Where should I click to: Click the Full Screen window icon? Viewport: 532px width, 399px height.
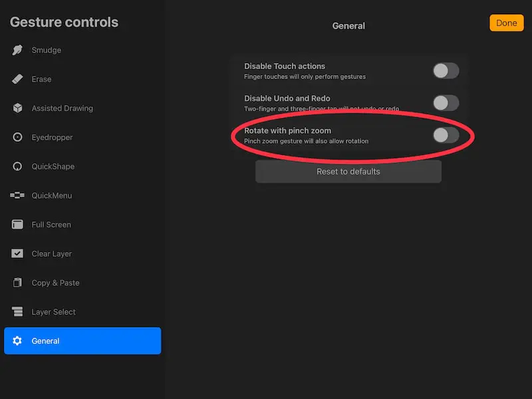(x=17, y=224)
